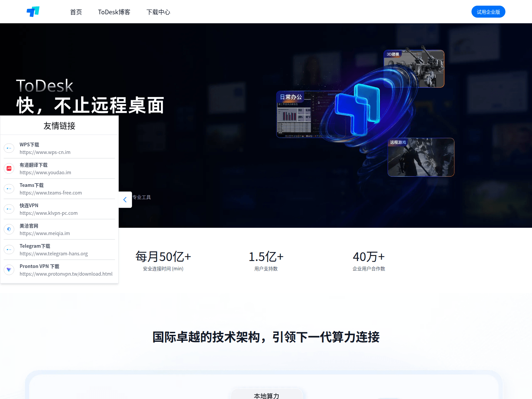Click the 国际卓越的技术架构 section heading
Viewport: 532px width, 399px height.
click(x=266, y=337)
